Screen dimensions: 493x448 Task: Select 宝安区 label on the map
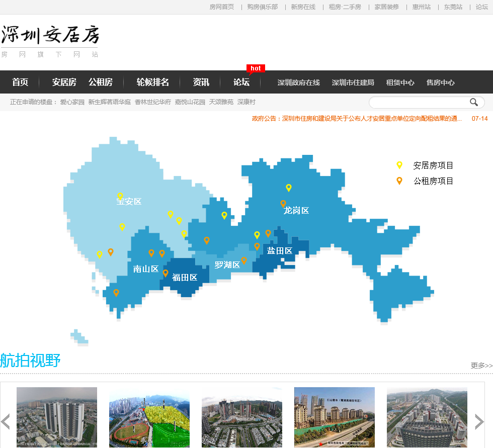[129, 202]
